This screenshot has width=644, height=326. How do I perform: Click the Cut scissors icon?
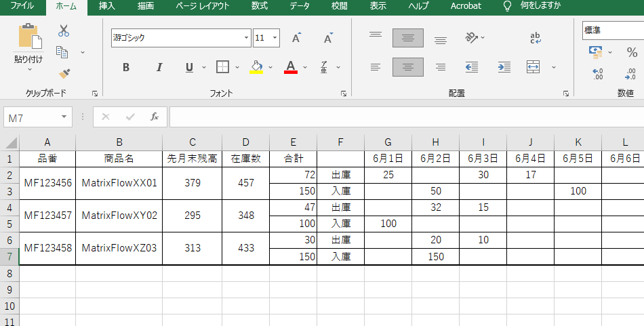pos(64,30)
